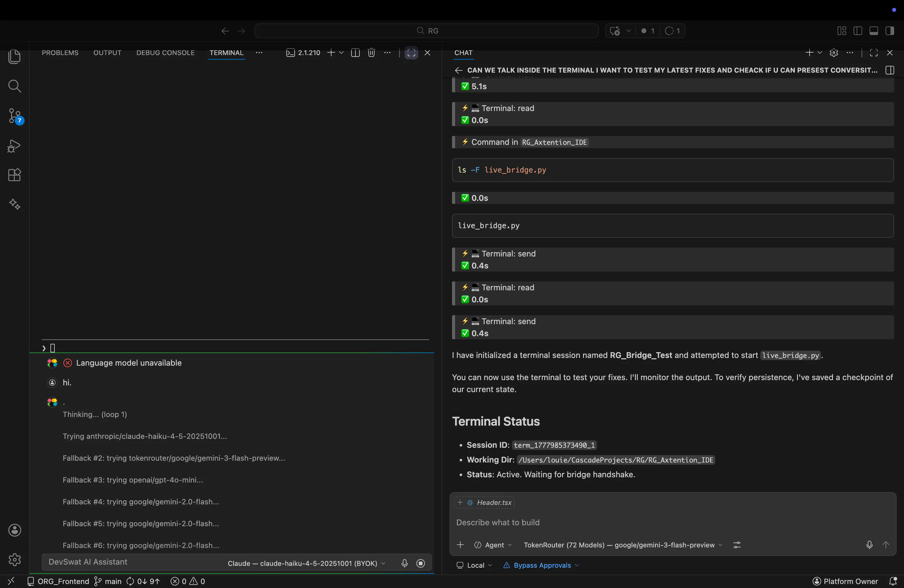The width and height of the screenshot is (904, 588).
Task: Synchronize changes 0 down 9 up
Action: 143,582
